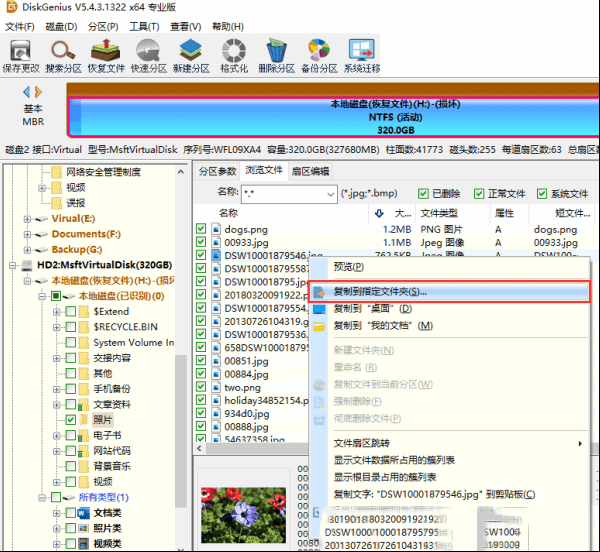Uncheck the 00933.jpg file checkbox
Image resolution: width=600 pixels, height=552 pixels.
(x=201, y=242)
